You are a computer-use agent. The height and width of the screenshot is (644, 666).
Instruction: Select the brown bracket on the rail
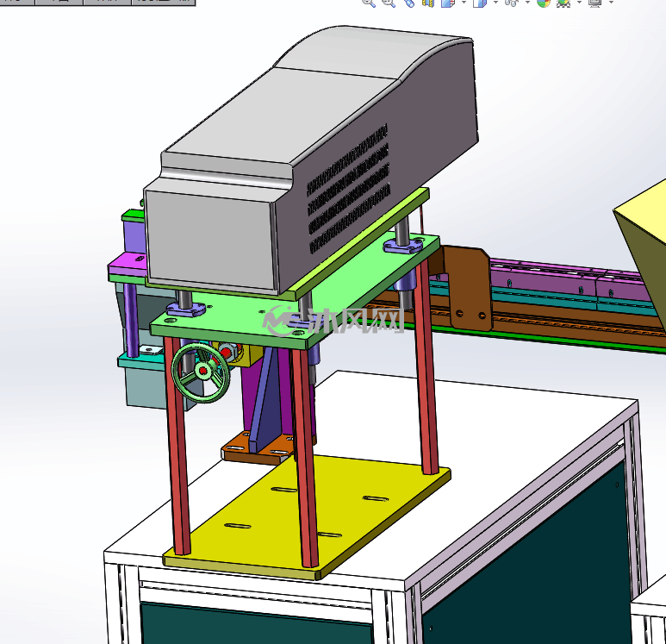pos(470,289)
